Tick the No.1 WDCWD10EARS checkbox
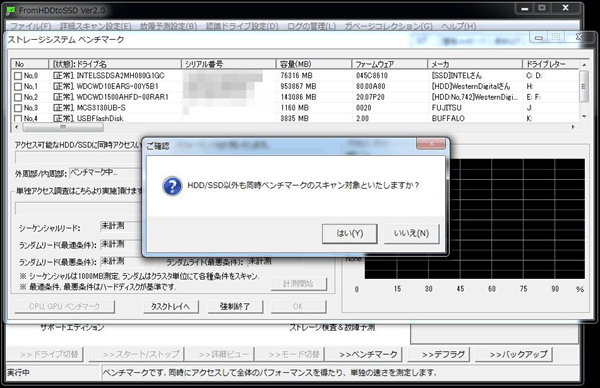 click(x=18, y=86)
